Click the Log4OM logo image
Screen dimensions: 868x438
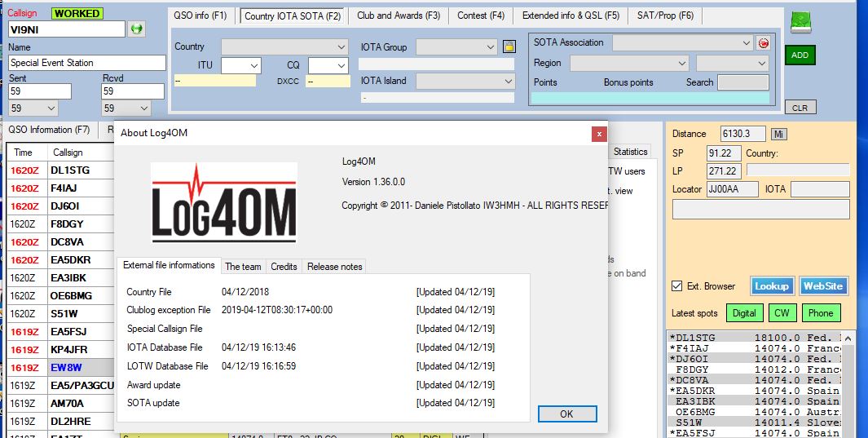click(x=224, y=202)
